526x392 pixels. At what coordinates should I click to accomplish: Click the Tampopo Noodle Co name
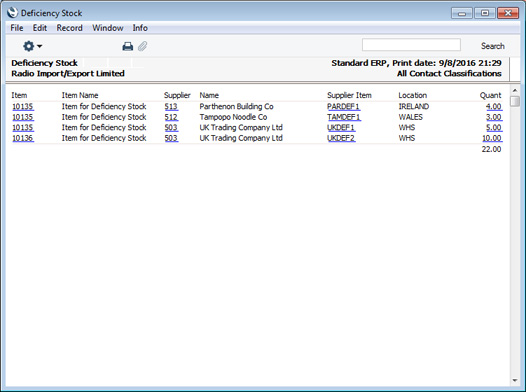(x=233, y=117)
